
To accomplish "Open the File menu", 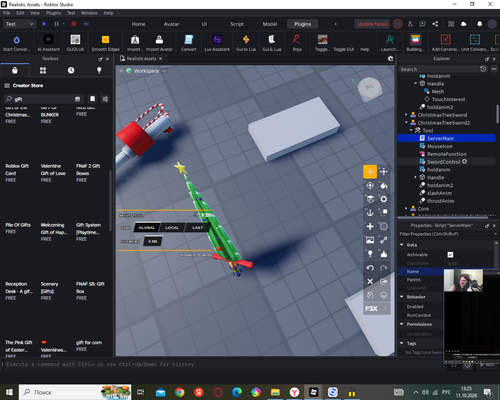I will point(6,13).
